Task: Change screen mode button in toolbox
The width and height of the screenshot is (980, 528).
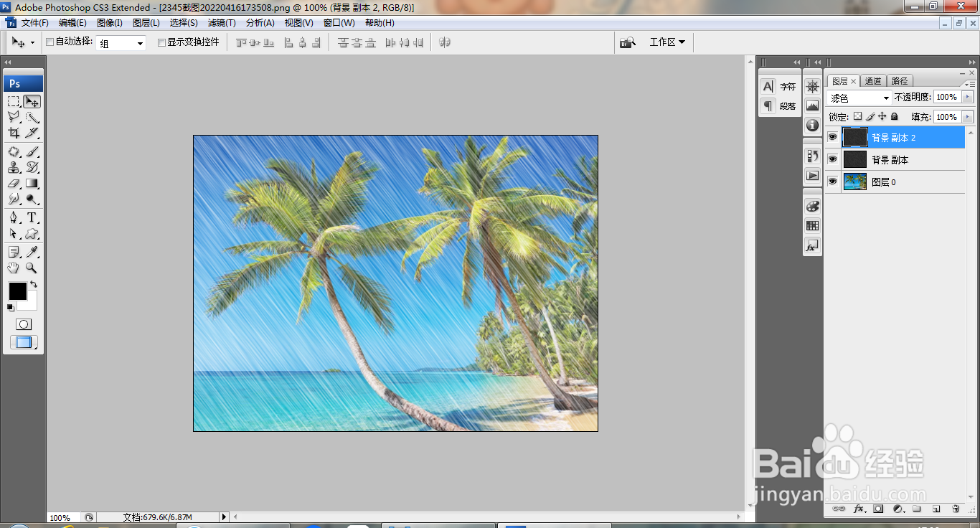Action: (24, 342)
